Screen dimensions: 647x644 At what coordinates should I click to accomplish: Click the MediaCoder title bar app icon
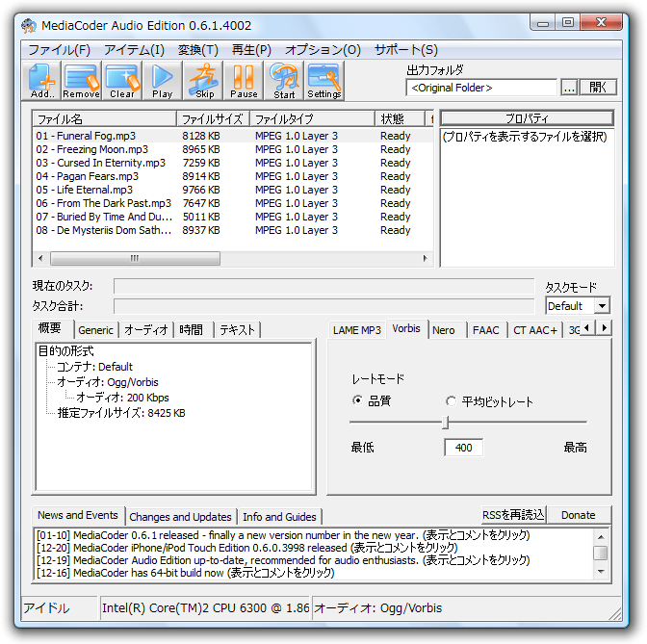pos(29,26)
